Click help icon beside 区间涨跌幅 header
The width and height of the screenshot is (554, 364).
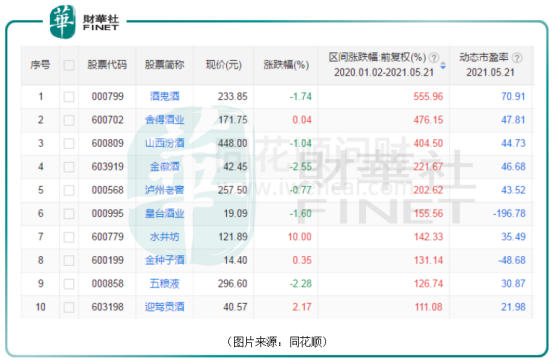[x=434, y=58]
